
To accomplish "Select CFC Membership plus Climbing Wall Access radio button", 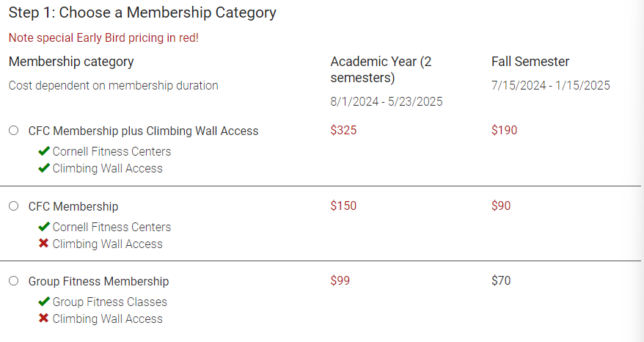I will point(13,131).
